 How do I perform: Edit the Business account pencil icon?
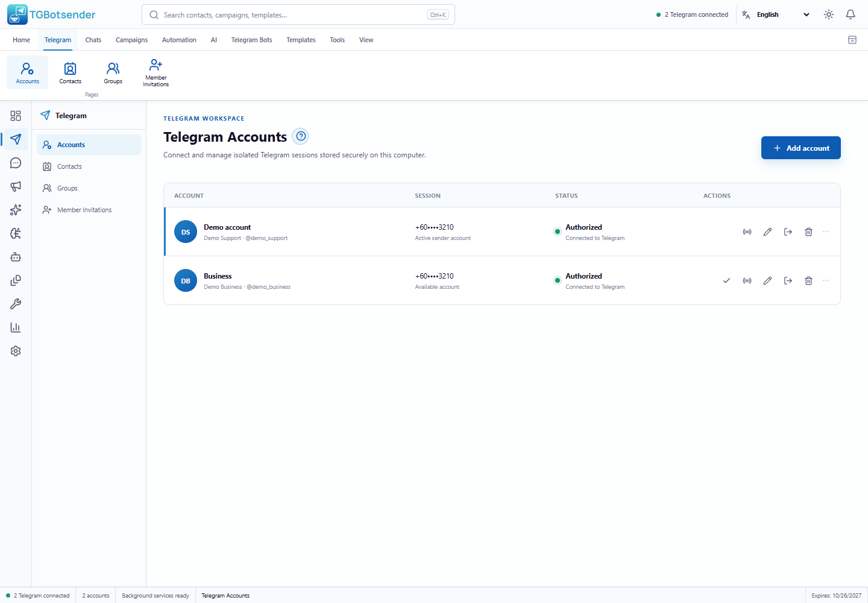pos(767,280)
